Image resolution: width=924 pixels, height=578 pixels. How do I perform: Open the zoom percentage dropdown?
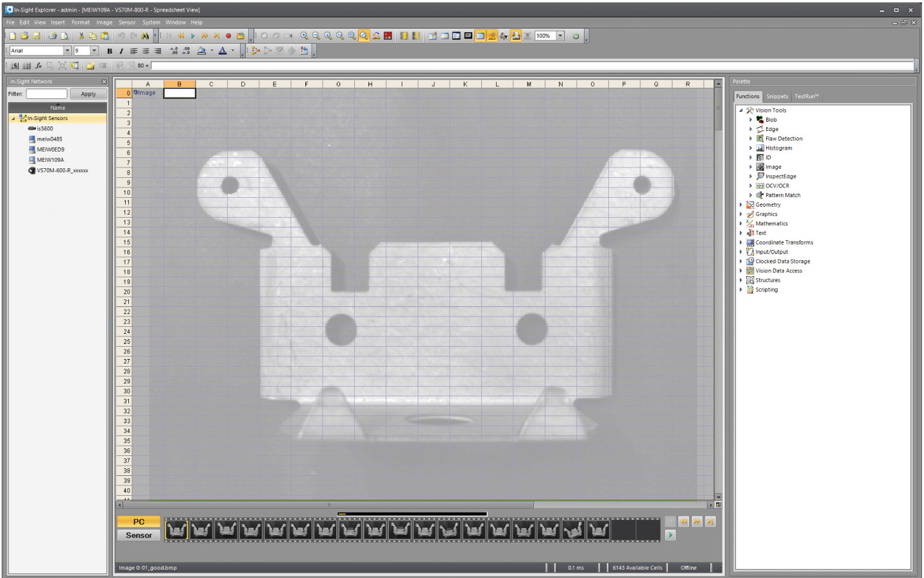(560, 36)
